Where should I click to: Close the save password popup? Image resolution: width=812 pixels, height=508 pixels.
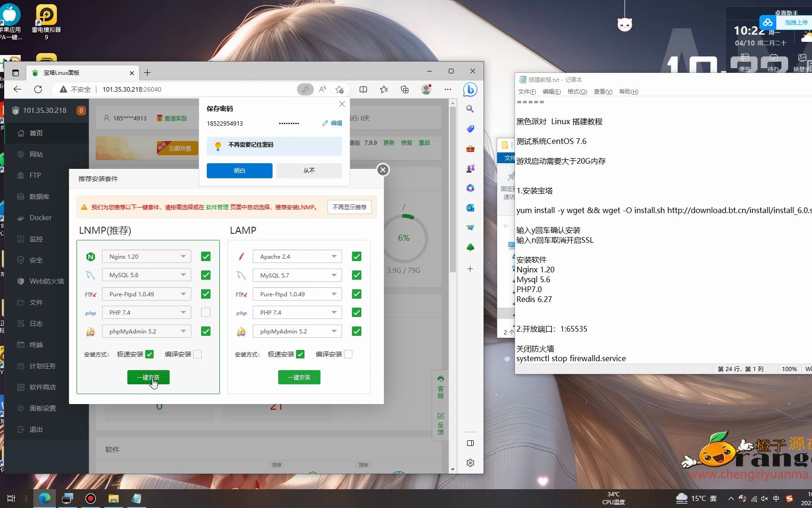pos(342,104)
